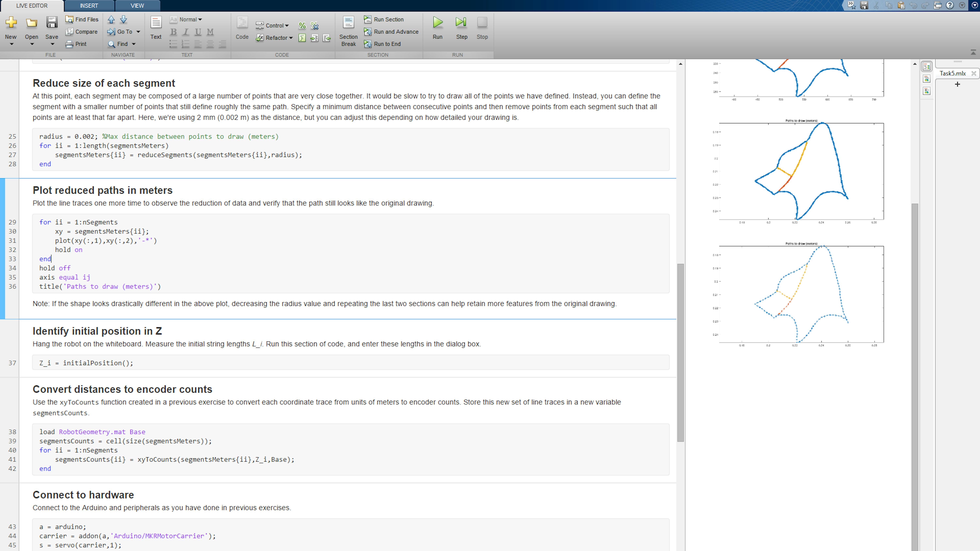Click the Step icon
Viewport: 980px width, 551px height.
tap(461, 22)
